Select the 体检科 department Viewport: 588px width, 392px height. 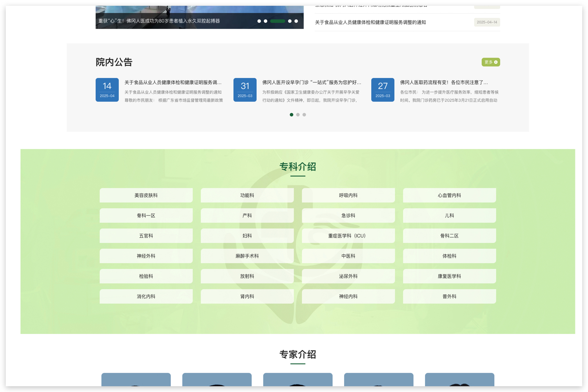449,256
